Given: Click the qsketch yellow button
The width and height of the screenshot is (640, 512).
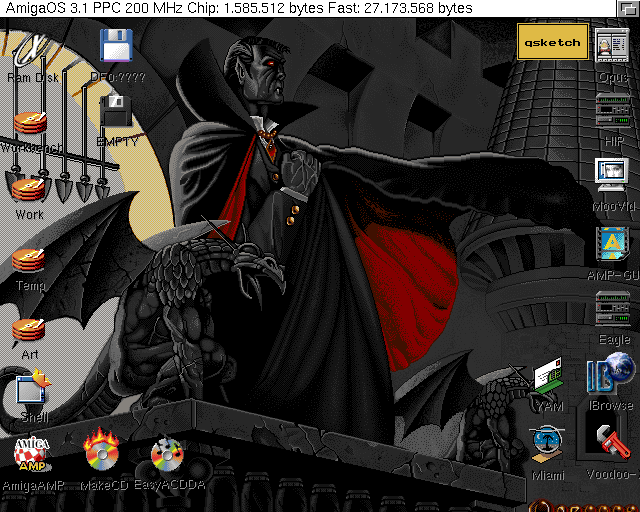Looking at the screenshot, I should [x=553, y=42].
